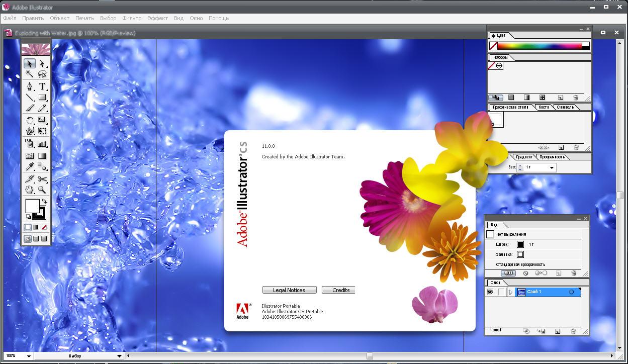Set toolbox paint mode to Color
The height and width of the screenshot is (364, 628).
tap(28, 228)
